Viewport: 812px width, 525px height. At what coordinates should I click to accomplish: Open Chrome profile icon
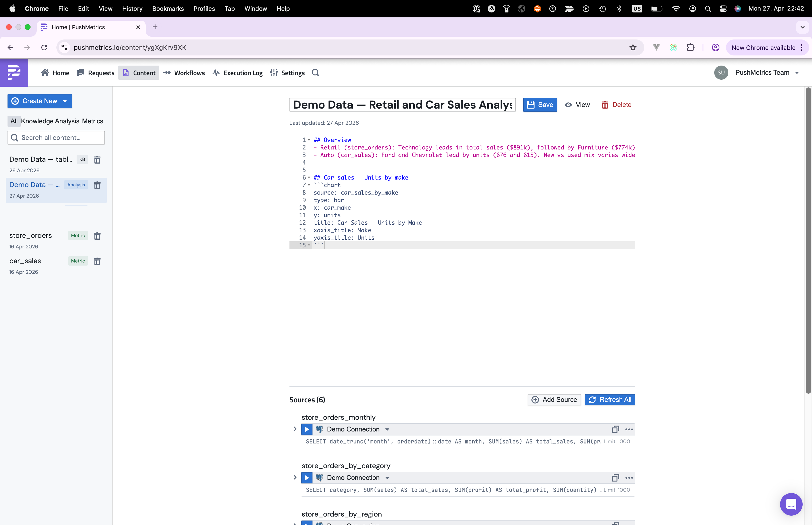(x=716, y=47)
